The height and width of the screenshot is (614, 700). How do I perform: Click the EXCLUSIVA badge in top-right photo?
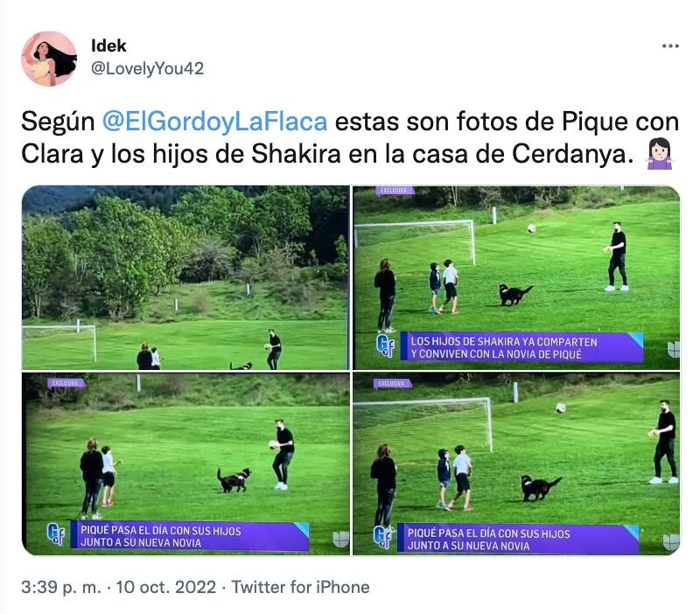click(395, 191)
